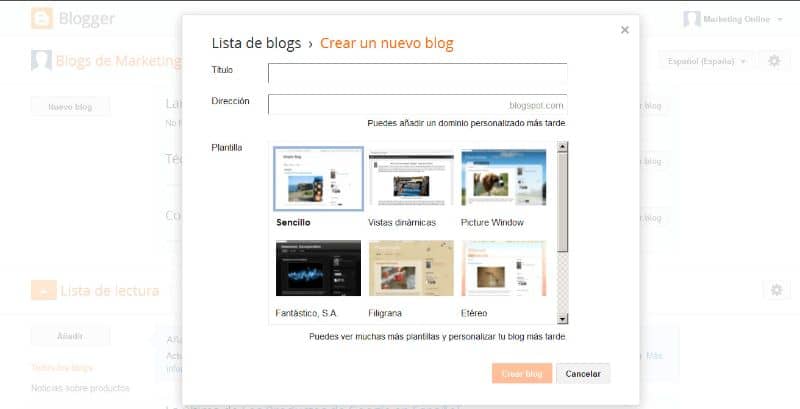Click the Filigrana template label
This screenshot has height=409, width=800.
tap(385, 313)
